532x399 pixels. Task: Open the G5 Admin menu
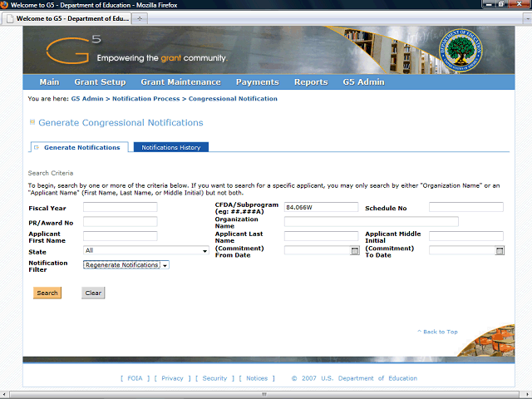pyautogui.click(x=364, y=82)
